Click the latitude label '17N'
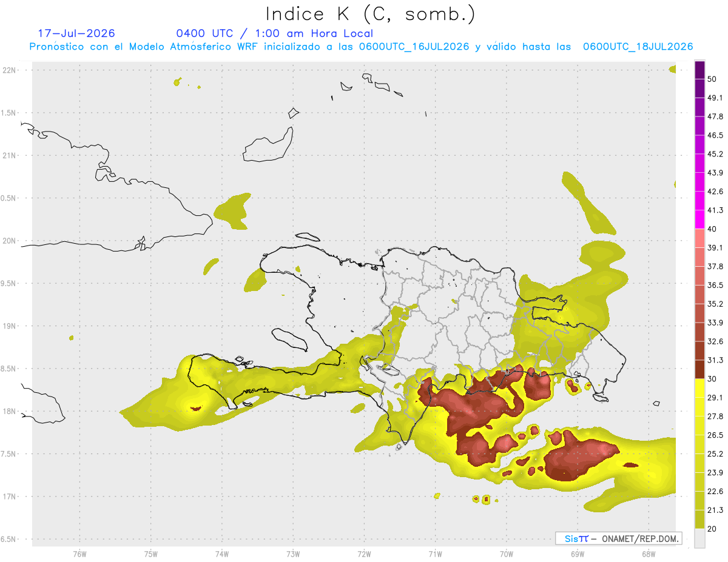Viewport: 728px width, 562px height. click(x=10, y=497)
